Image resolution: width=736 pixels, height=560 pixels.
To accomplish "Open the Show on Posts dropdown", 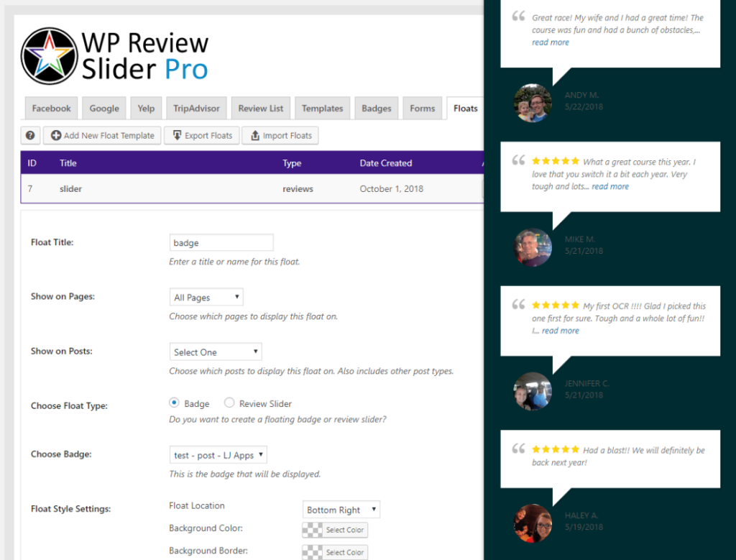I will coord(216,352).
